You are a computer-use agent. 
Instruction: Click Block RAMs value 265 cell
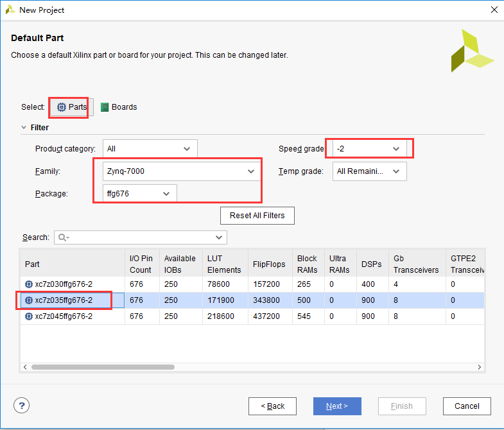(x=308, y=284)
